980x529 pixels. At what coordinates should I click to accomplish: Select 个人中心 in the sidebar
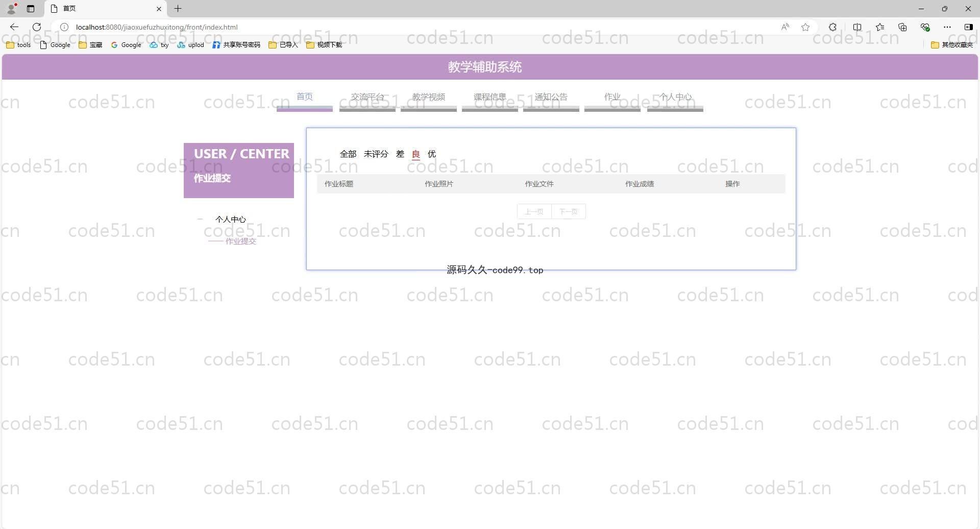click(231, 219)
